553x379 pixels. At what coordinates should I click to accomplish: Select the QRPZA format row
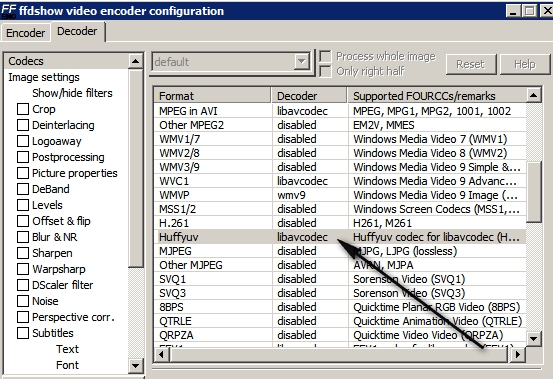point(340,335)
